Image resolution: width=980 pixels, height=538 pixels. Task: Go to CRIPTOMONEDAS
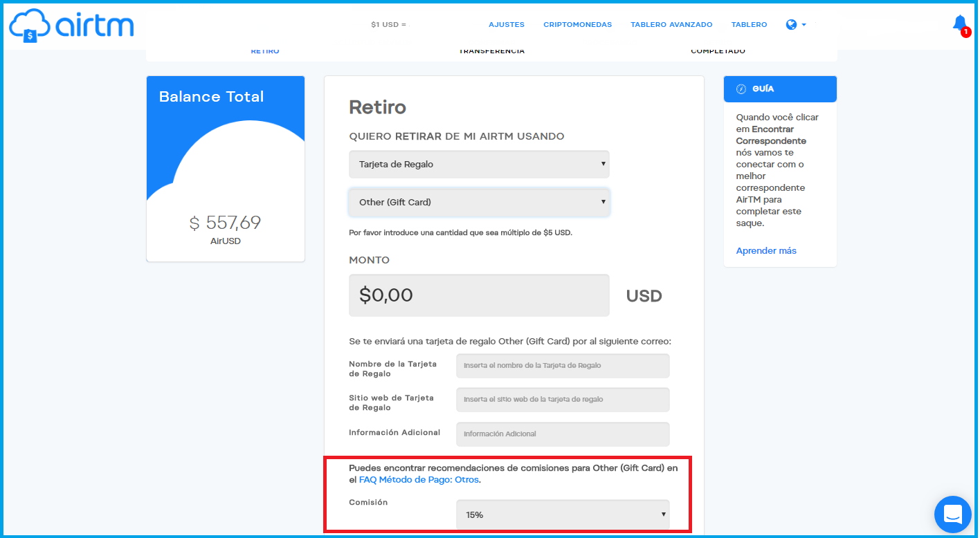(x=578, y=25)
